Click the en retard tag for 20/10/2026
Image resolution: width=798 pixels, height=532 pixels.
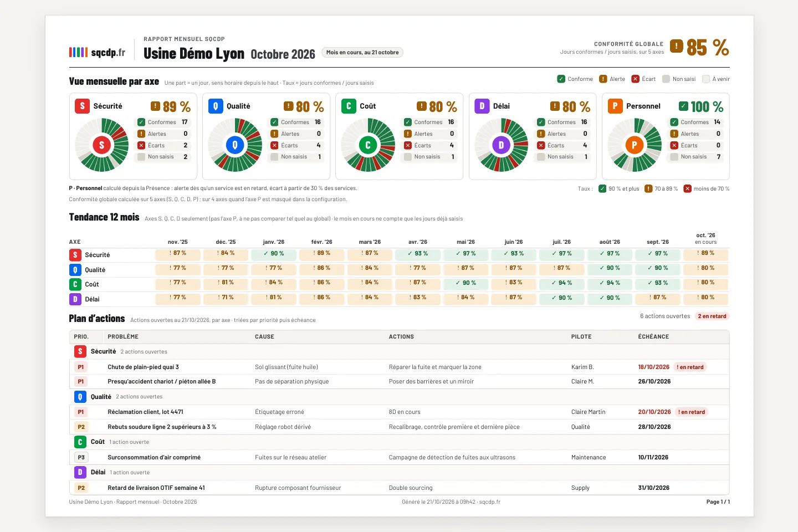(x=692, y=412)
